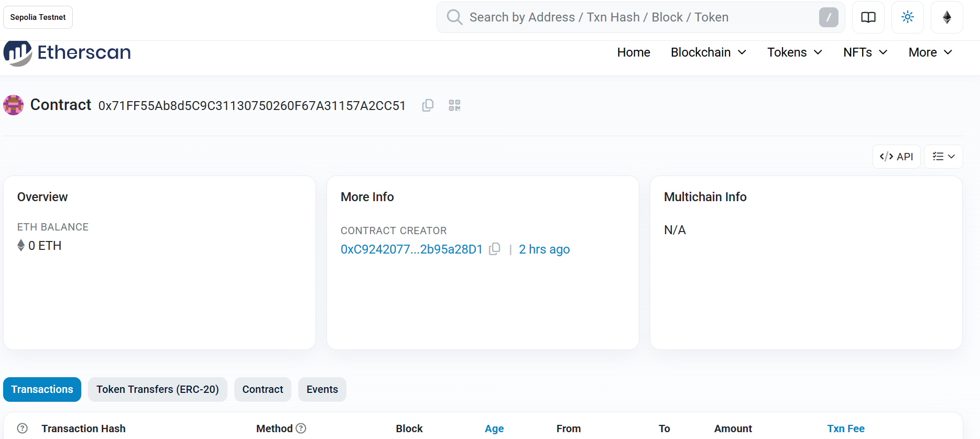Show the contract address QR code
The height and width of the screenshot is (439, 980).
coord(454,105)
